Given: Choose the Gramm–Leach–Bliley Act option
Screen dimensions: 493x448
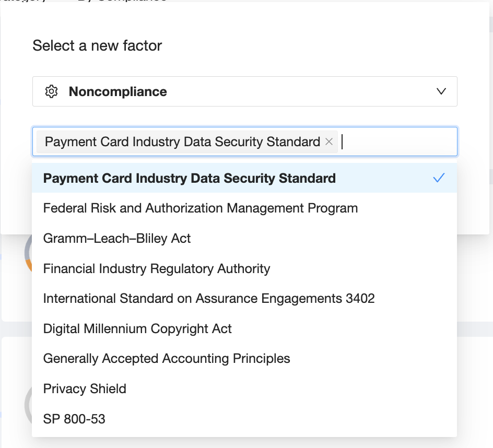Looking at the screenshot, I should coord(117,239).
